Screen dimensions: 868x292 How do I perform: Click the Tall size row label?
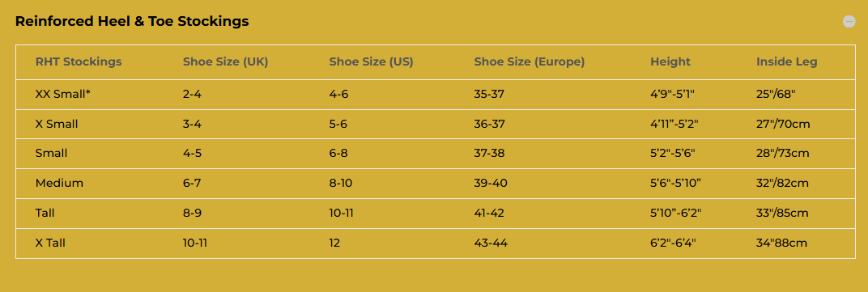click(x=45, y=213)
